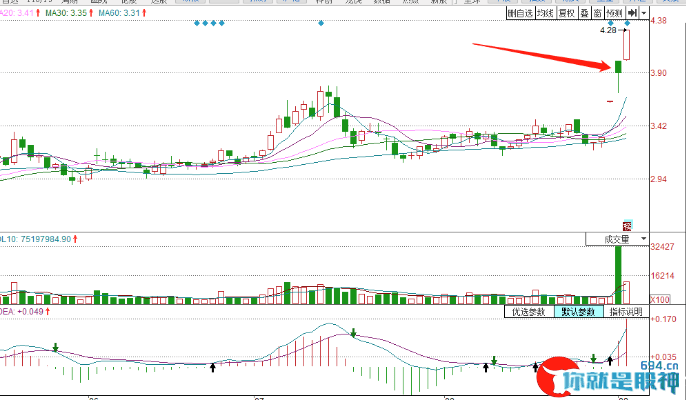Click the 4.38 price axis label

(659, 21)
